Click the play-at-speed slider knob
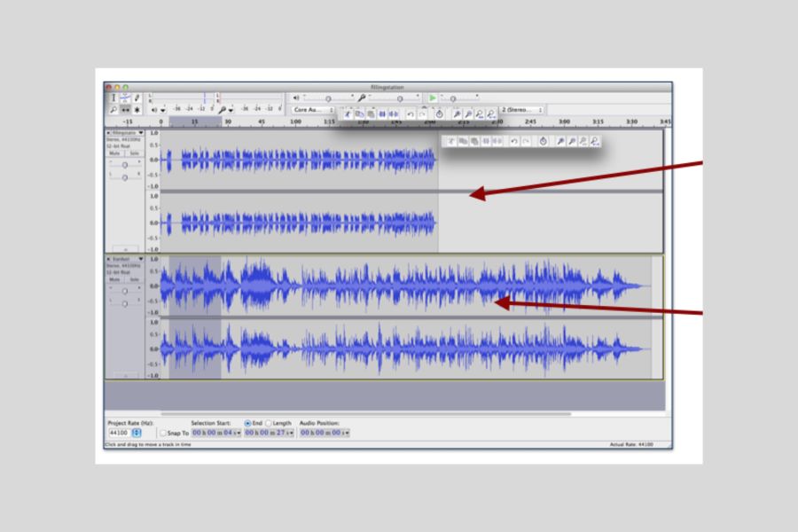This screenshot has height=532, width=798. (453, 98)
